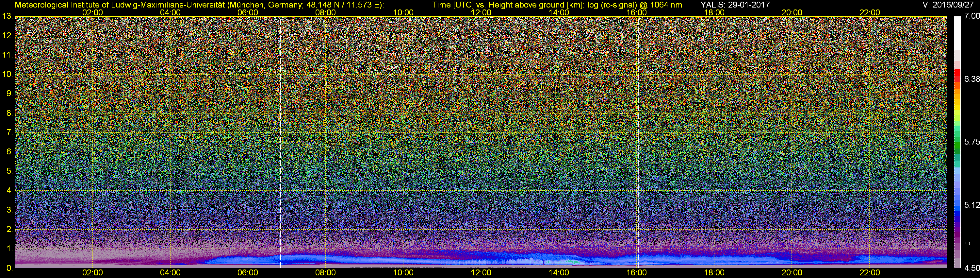The width and height of the screenshot is (980, 278).
Task: Click the vertical color scale bar
Action: pos(957,142)
